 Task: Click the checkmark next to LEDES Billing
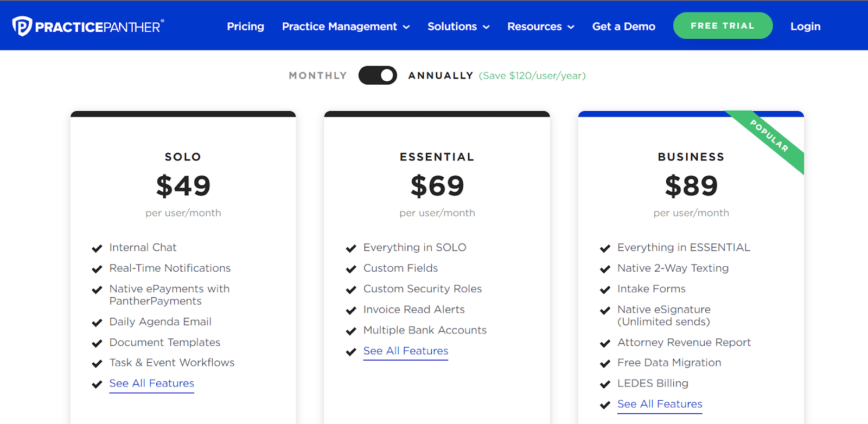pyautogui.click(x=604, y=384)
